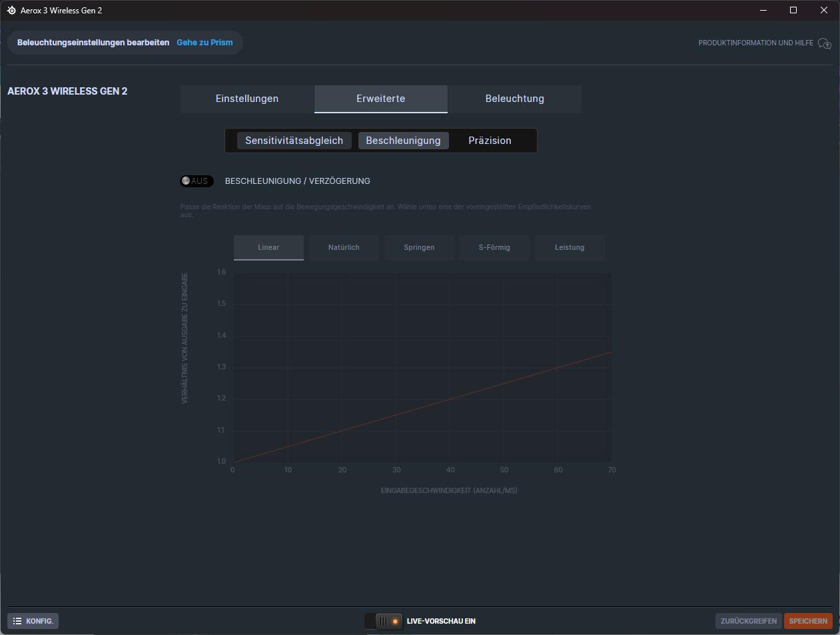Toggle the Live-Vorschau switch

click(x=384, y=621)
